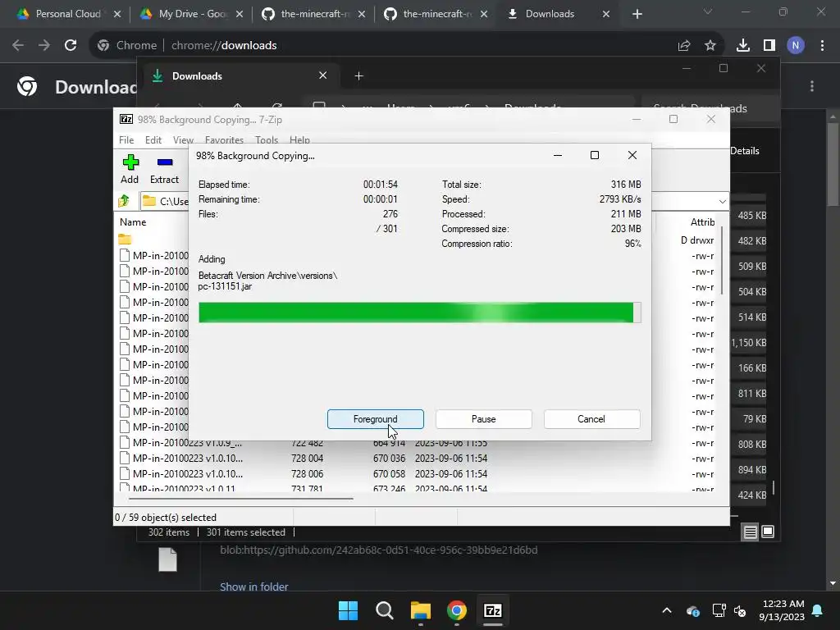Toggle the Chrome side panel

tap(769, 46)
